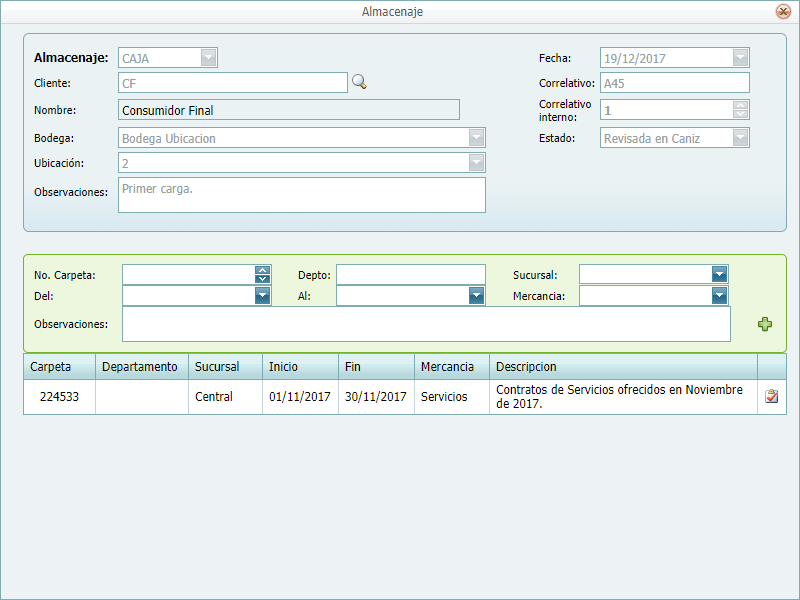Close the Almacenaje window

click(x=783, y=11)
